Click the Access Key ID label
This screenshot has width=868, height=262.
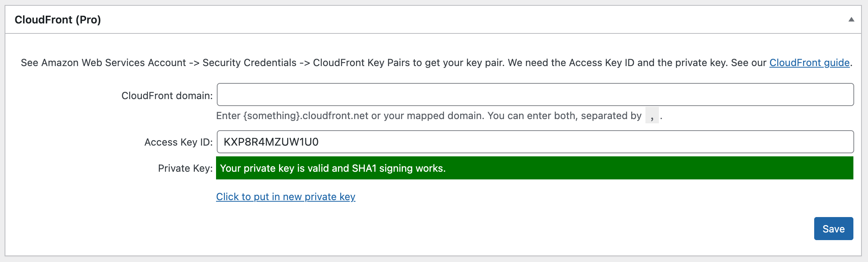coord(178,142)
